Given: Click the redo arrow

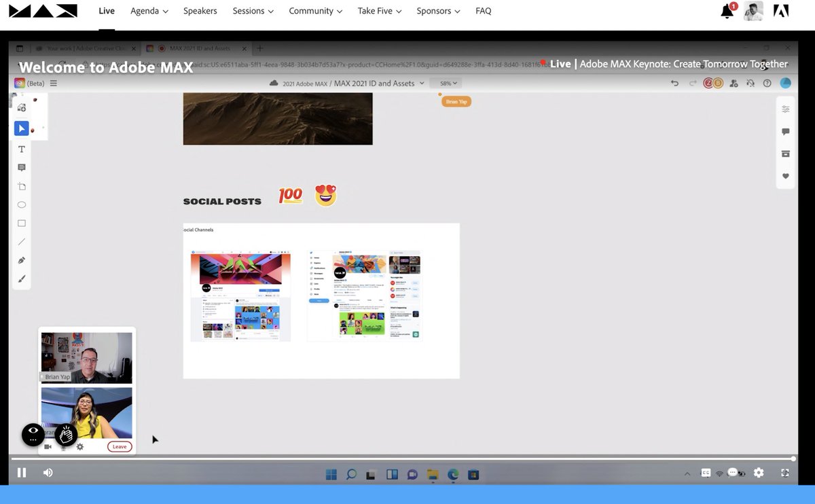Looking at the screenshot, I should click(693, 83).
